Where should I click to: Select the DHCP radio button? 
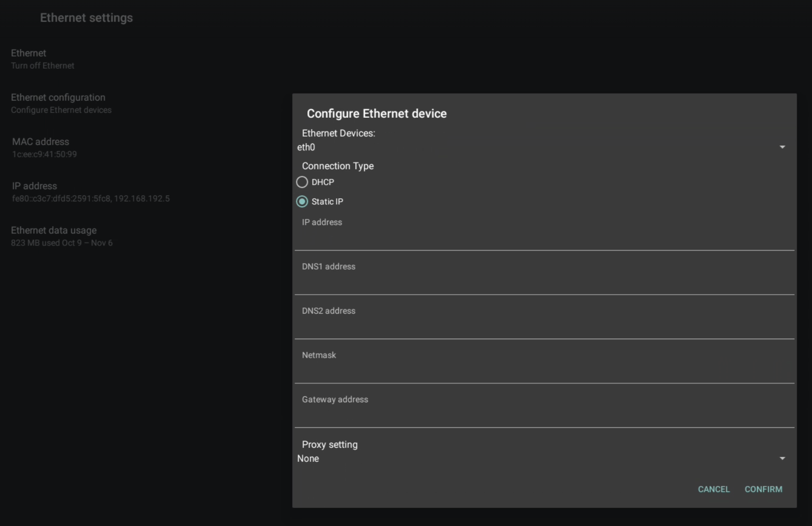coord(302,182)
